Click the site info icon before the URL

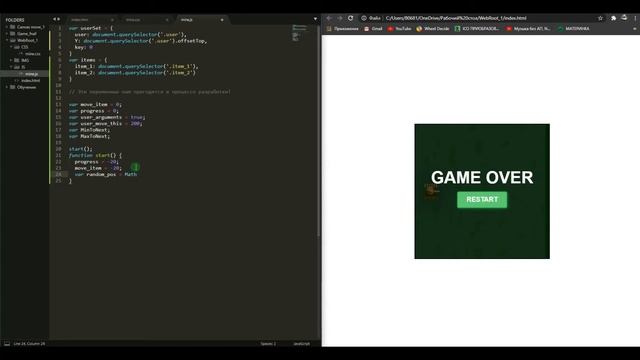click(364, 18)
